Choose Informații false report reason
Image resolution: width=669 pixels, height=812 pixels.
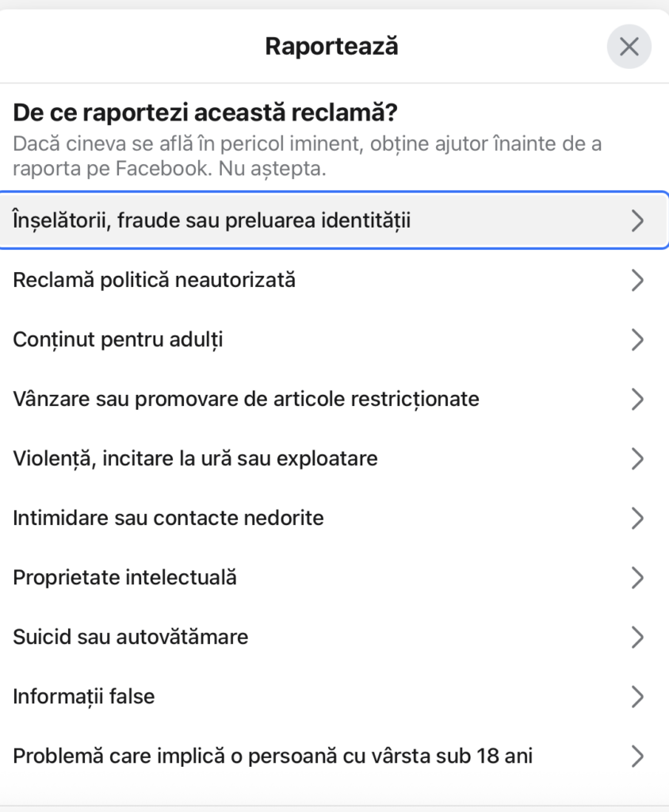pos(334,696)
